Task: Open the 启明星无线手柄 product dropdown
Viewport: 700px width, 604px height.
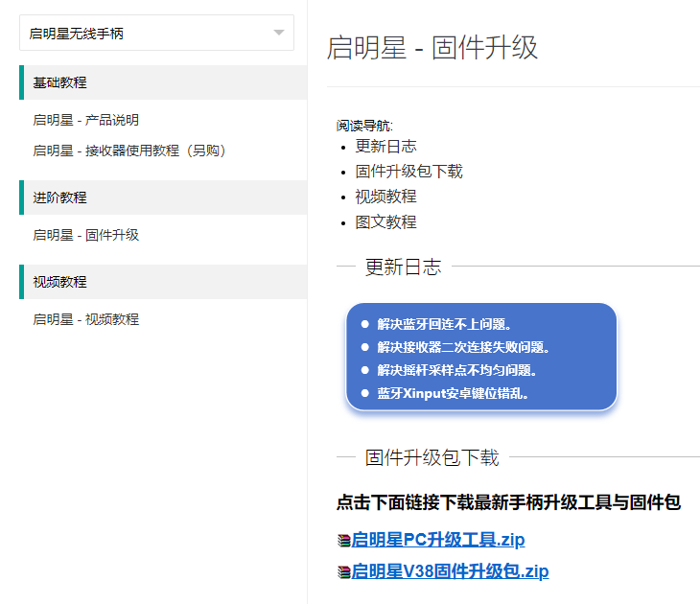Action: tap(156, 33)
